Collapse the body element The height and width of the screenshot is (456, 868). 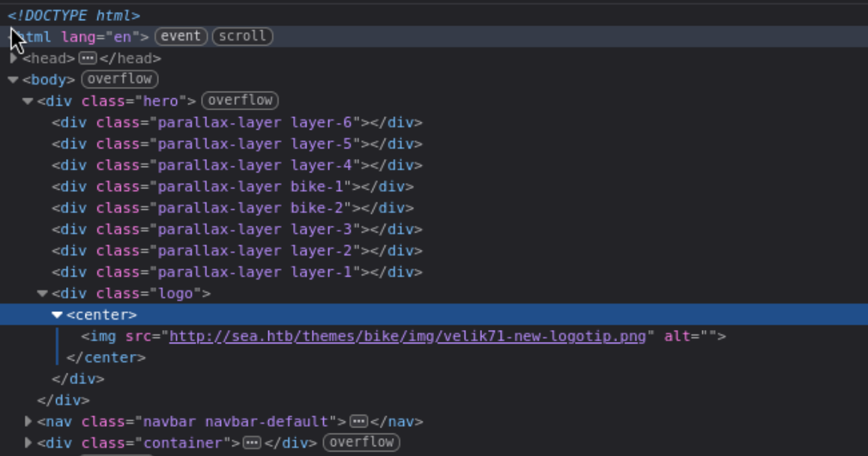(13, 79)
